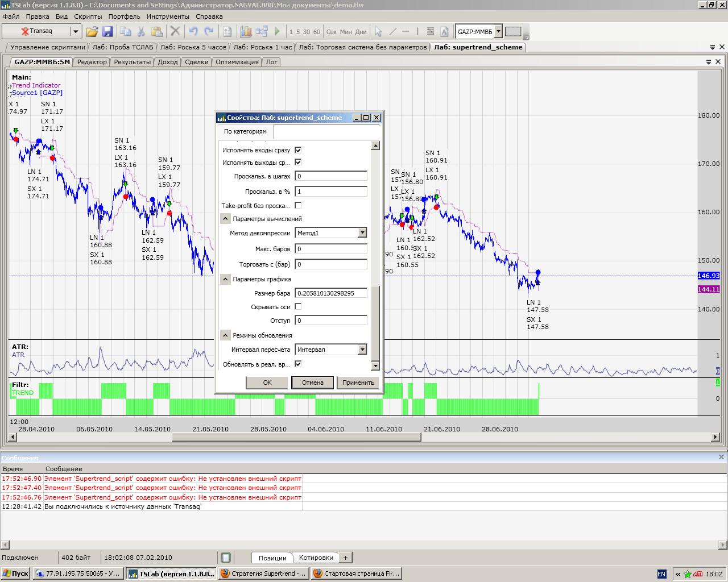
Task: Click the Undo arrow icon
Action: [193, 32]
